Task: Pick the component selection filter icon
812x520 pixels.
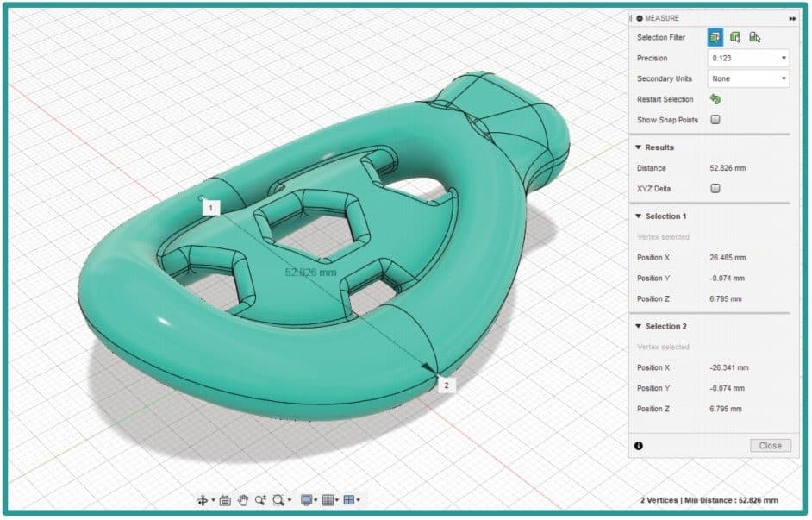Action: (755, 37)
